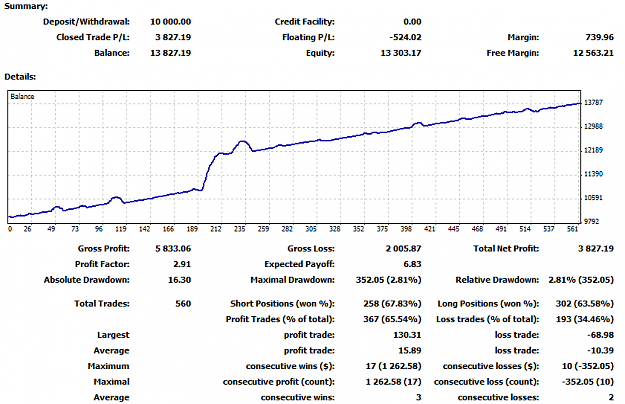Click the x-axis label 212

[216, 229]
